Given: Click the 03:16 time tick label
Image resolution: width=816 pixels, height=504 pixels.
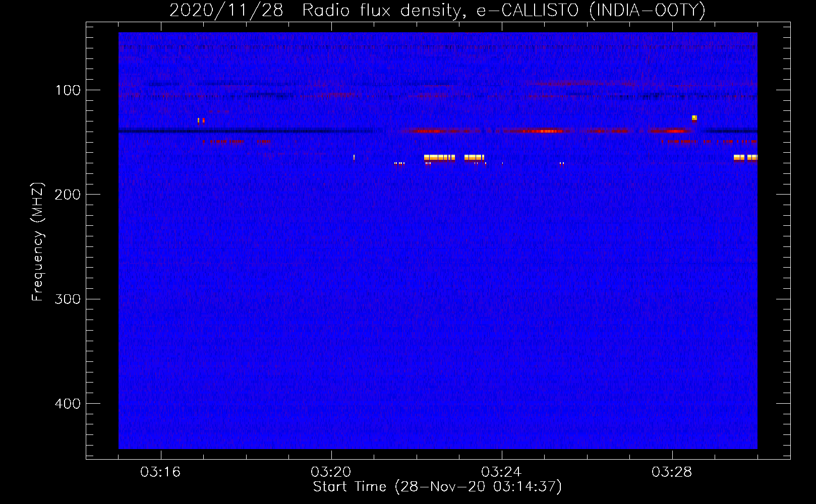Looking at the screenshot, I should point(160,472).
